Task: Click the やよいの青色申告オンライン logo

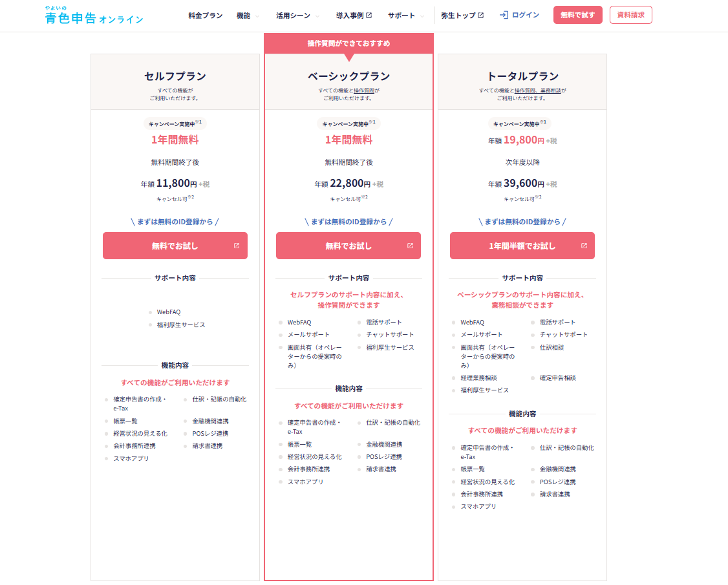Action: tap(94, 15)
